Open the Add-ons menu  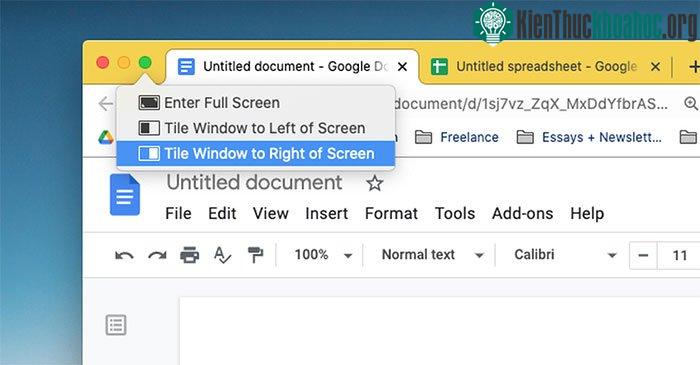[522, 213]
